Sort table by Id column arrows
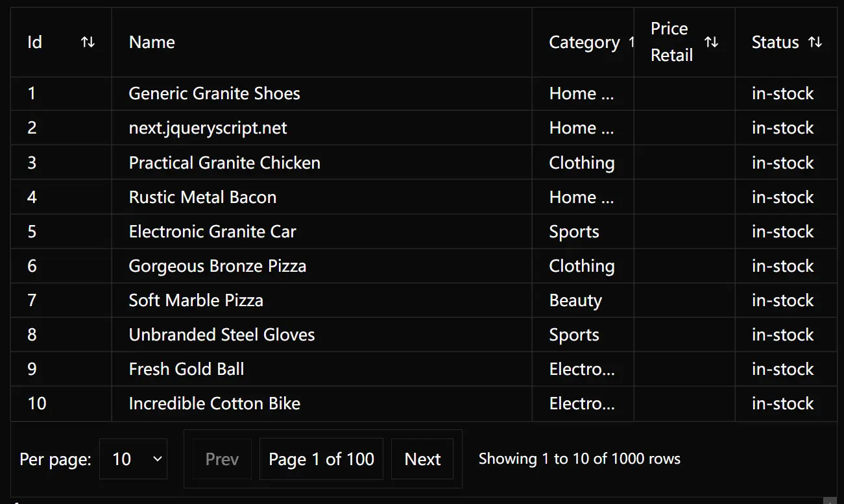 tap(88, 42)
